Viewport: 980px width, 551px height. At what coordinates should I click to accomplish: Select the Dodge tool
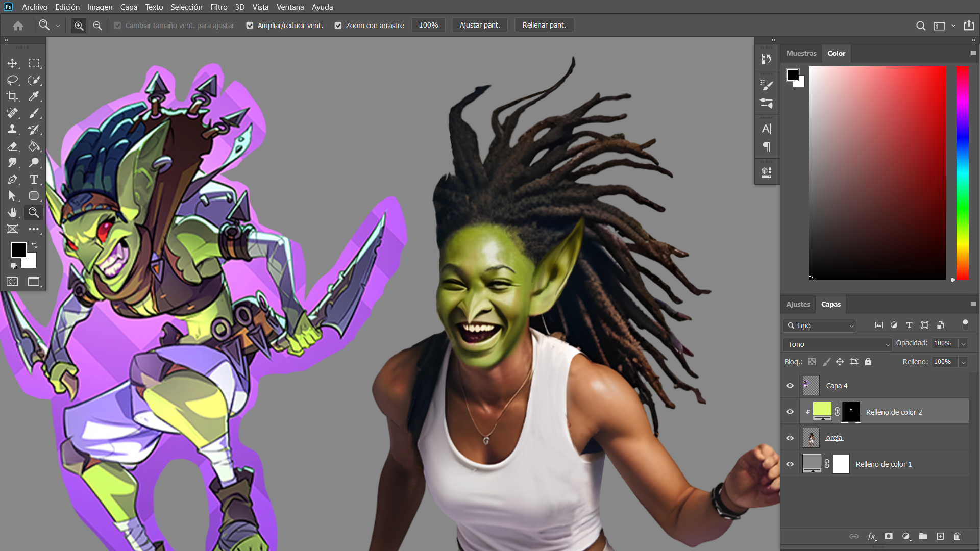[x=34, y=163]
